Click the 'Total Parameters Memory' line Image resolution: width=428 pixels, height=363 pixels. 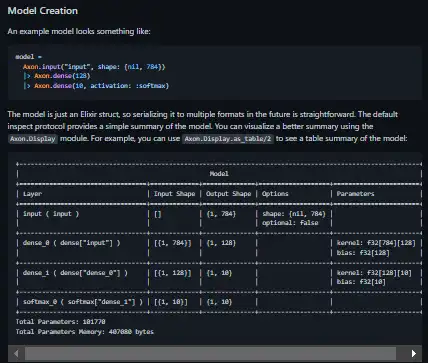click(x=85, y=332)
